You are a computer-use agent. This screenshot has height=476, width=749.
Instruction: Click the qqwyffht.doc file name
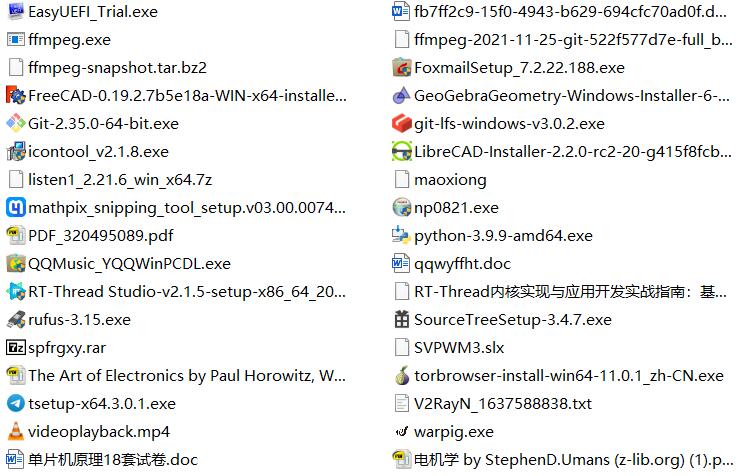462,264
